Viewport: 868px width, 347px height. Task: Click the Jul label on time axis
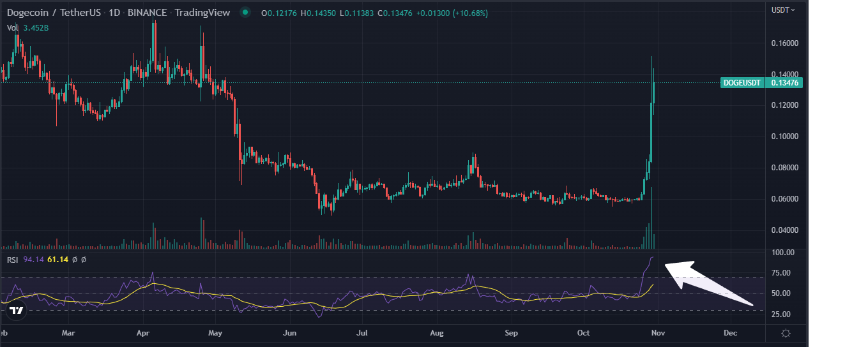(362, 333)
